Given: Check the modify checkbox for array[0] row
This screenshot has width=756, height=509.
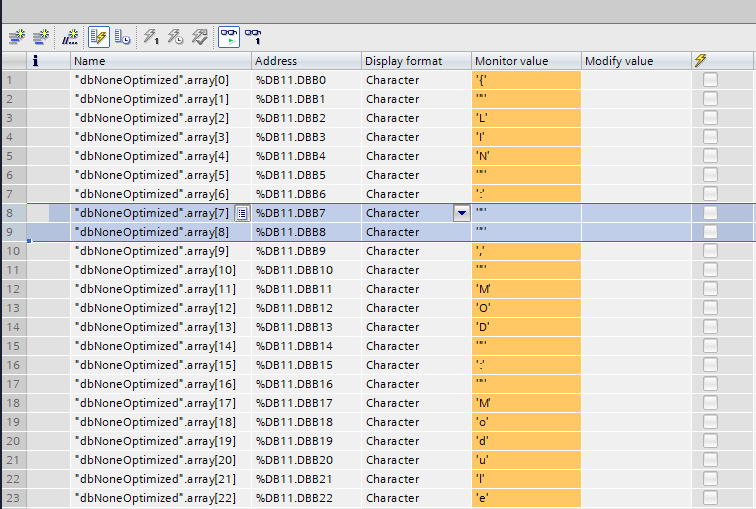Looking at the screenshot, I should click(x=710, y=80).
